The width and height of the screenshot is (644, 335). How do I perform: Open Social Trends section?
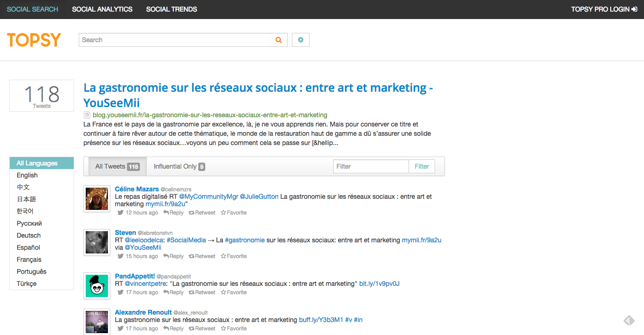pyautogui.click(x=171, y=9)
